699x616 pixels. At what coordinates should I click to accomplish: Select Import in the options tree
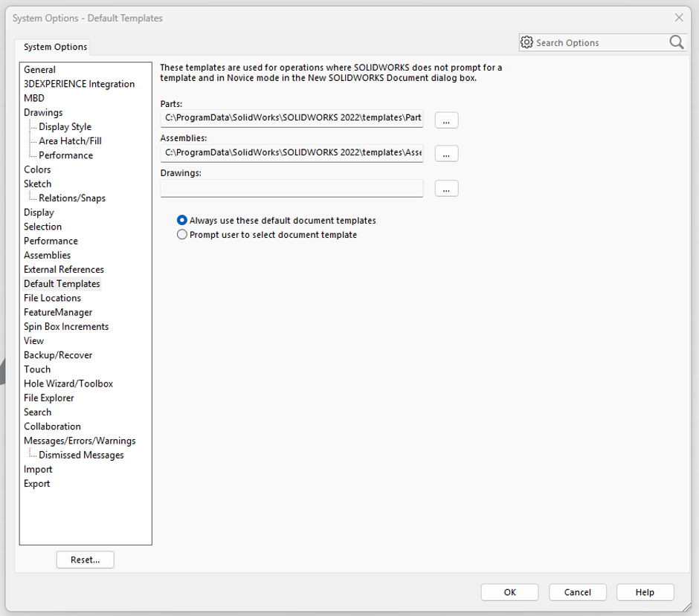(x=38, y=469)
